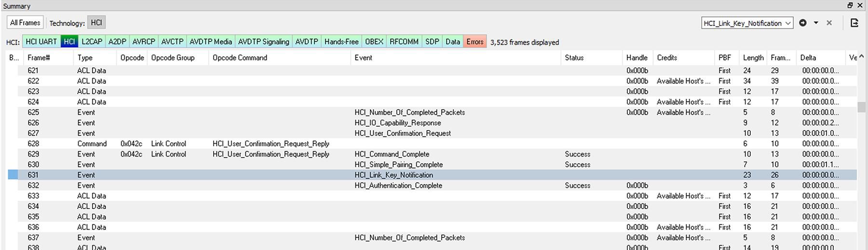This screenshot has height=250, width=868.
Task: Select frame number 621 cell
Action: tap(33, 70)
